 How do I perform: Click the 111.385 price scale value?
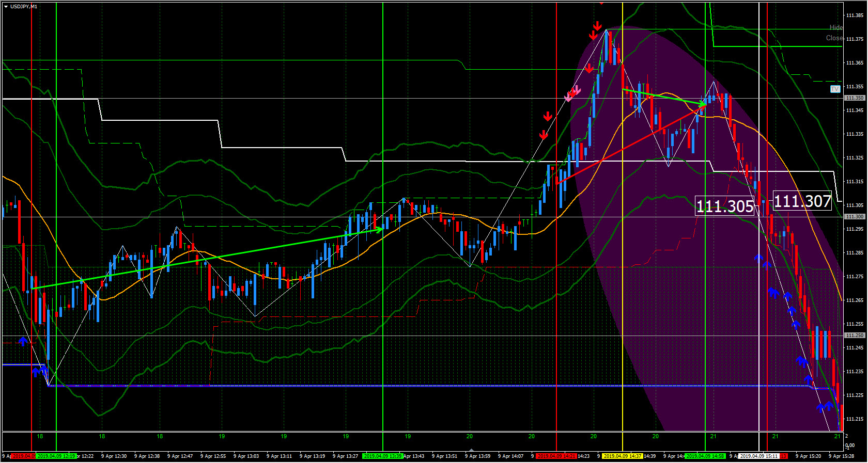point(855,15)
